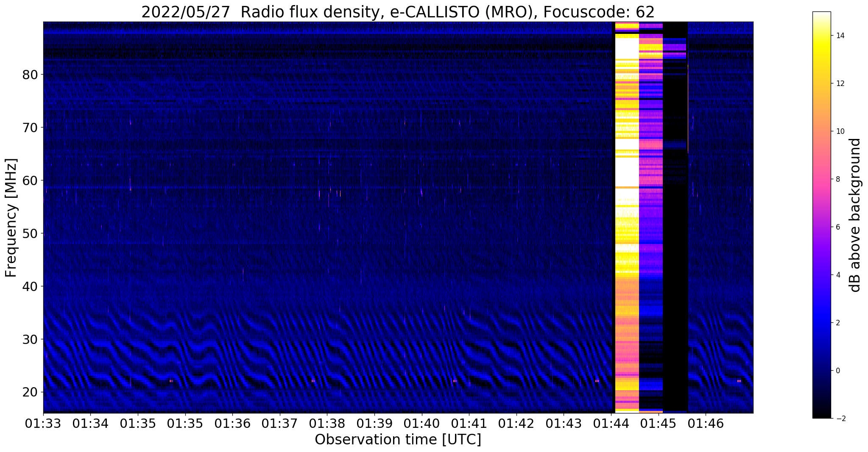Click the 01:38 time tick label
This screenshot has width=868, height=452.
click(x=327, y=424)
